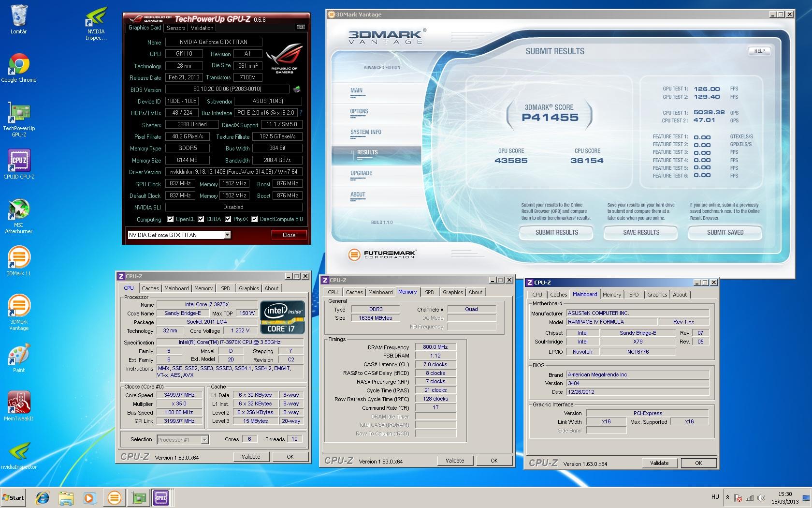The width and height of the screenshot is (812, 508).
Task: Click the Bus Interface question mark in GPU-Z
Action: 301,113
